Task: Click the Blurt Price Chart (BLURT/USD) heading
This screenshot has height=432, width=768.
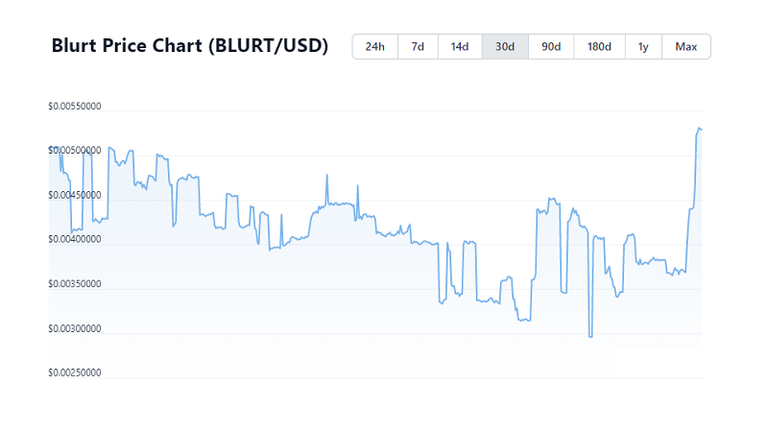Action: [190, 46]
